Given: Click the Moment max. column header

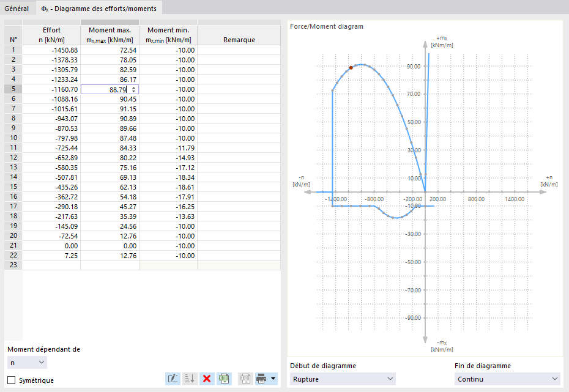Looking at the screenshot, I should pos(110,35).
